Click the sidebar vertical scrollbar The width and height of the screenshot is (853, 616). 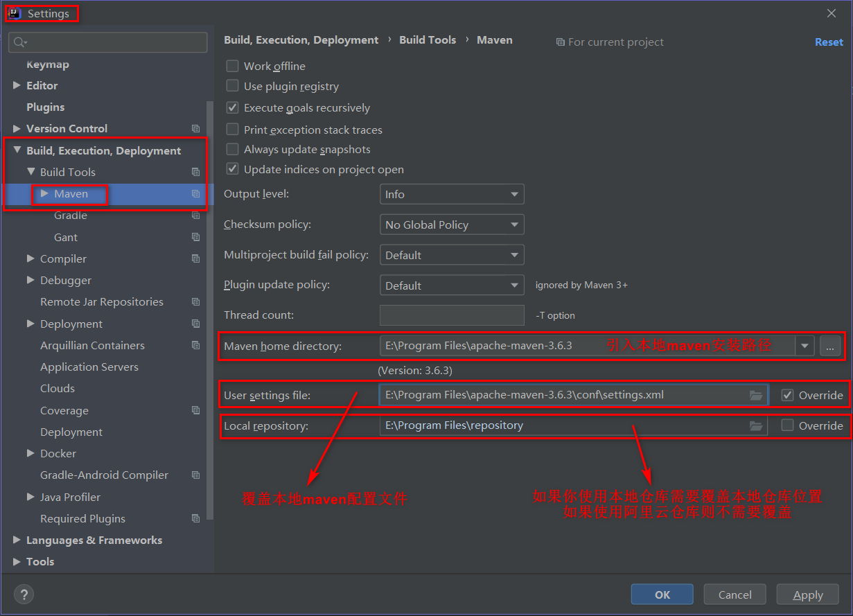coord(211,312)
